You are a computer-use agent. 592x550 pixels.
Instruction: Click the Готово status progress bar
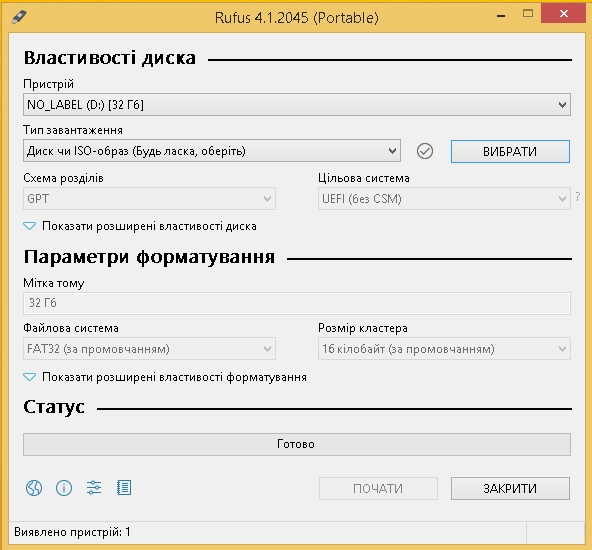[297, 444]
